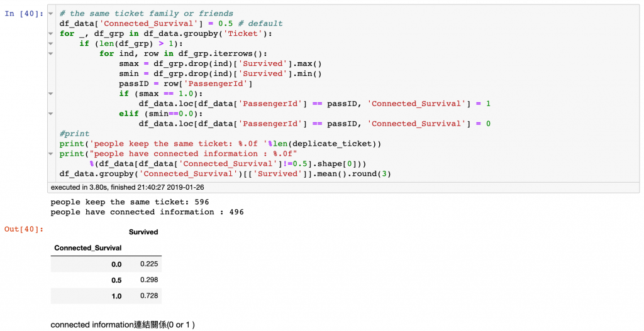Click the %(df_data[...]!=0.5].shape[0]) line

[x=228, y=164]
